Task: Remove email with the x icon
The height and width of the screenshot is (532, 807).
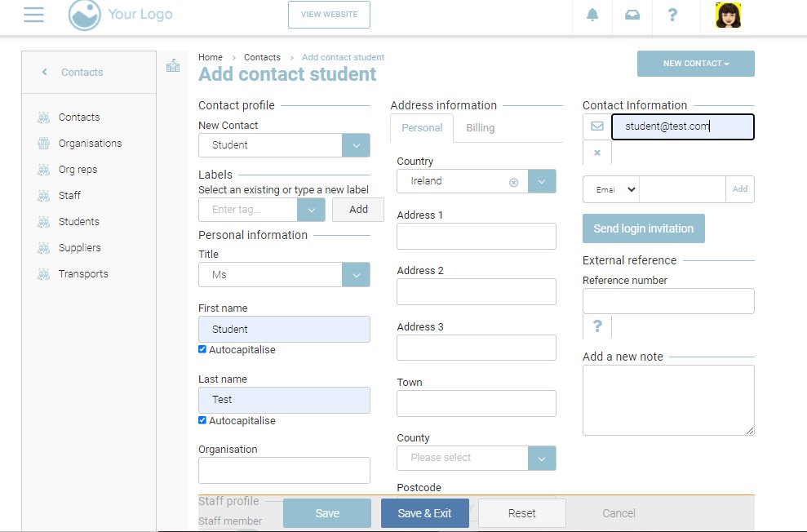Action: (596, 153)
